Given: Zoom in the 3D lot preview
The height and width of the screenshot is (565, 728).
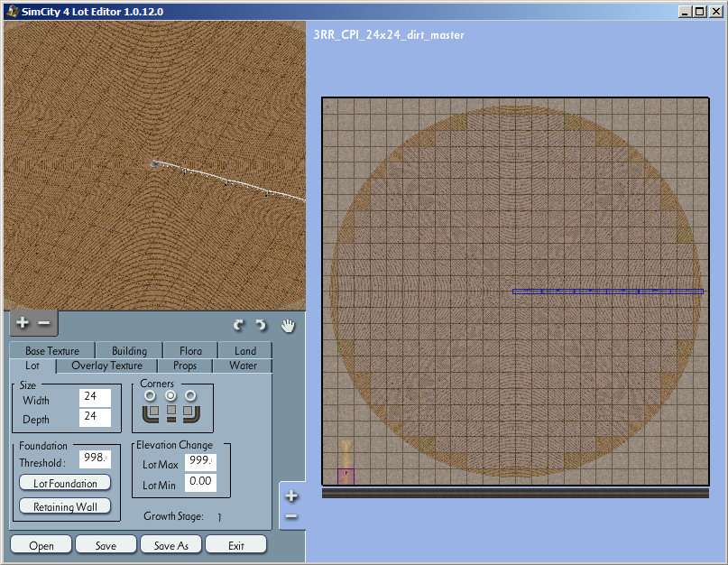Looking at the screenshot, I should pos(23,322).
